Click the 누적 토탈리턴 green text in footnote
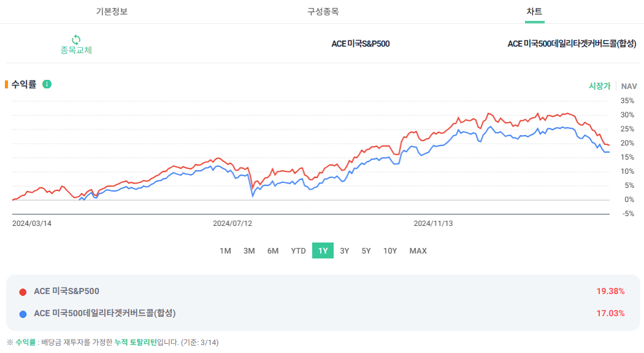This screenshot has width=644, height=353. 136,343
